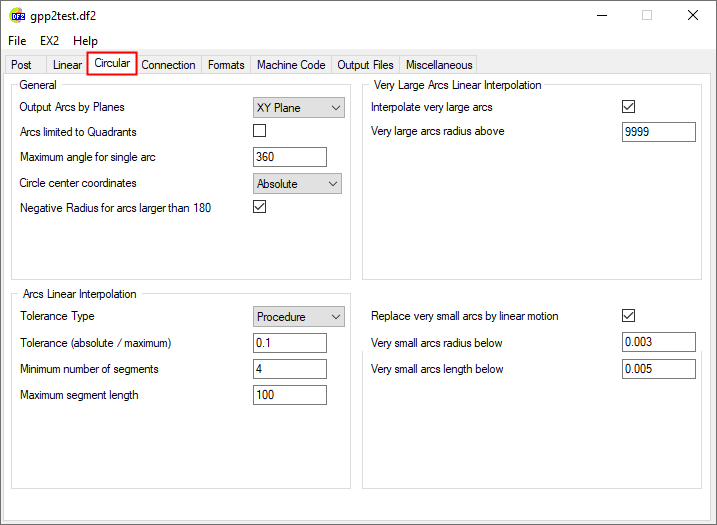
Task: Select the Machine Code tab
Action: [290, 65]
